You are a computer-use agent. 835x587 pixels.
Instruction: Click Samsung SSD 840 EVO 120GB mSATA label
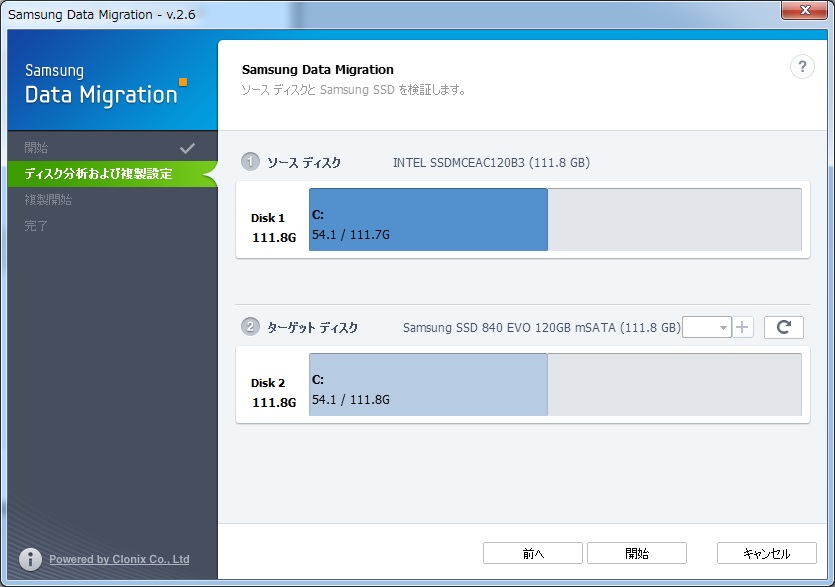[542, 328]
